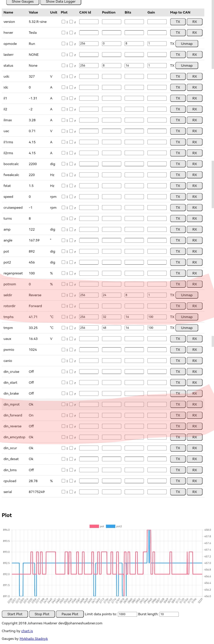214x644 pixels.
Task: Select the Position field of seldir row
Action: [111, 295]
